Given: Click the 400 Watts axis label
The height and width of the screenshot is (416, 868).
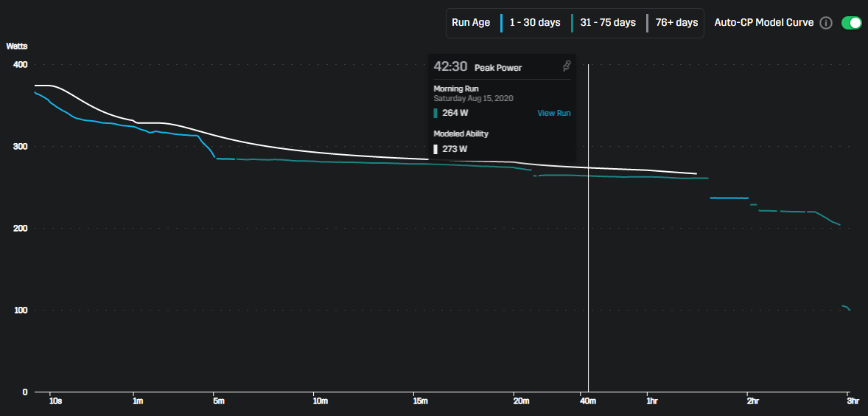Looking at the screenshot, I should tap(20, 65).
